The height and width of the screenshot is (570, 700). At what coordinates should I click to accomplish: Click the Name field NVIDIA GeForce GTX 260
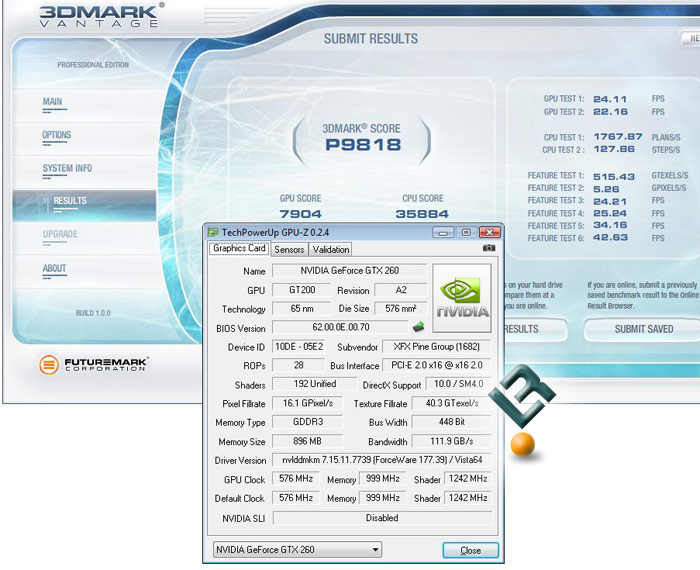coord(350,270)
